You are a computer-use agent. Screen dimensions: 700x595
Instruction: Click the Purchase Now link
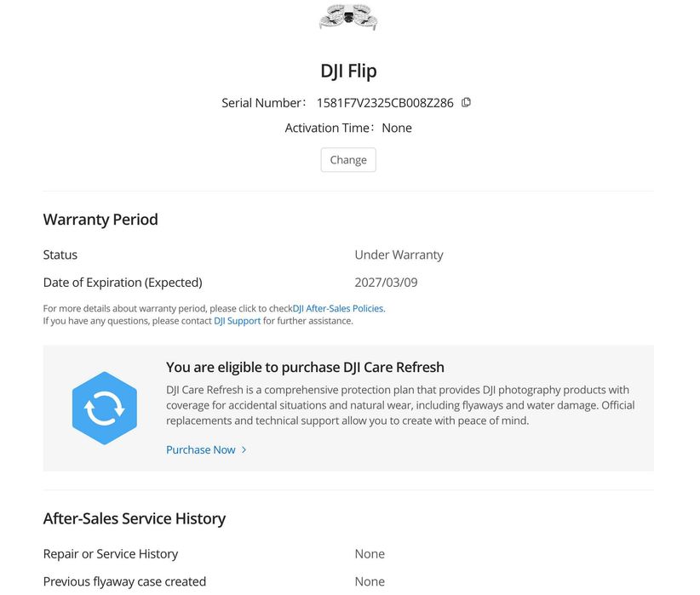201,449
